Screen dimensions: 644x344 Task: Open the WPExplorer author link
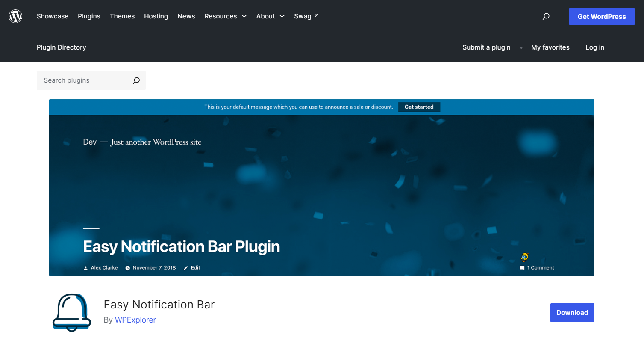click(x=135, y=320)
